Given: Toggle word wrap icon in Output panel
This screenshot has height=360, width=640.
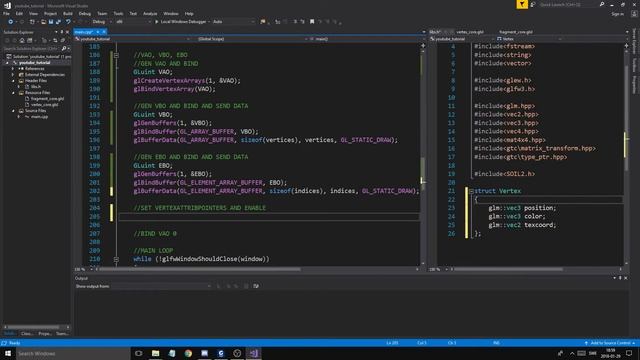Looking at the screenshot, I should [256, 286].
